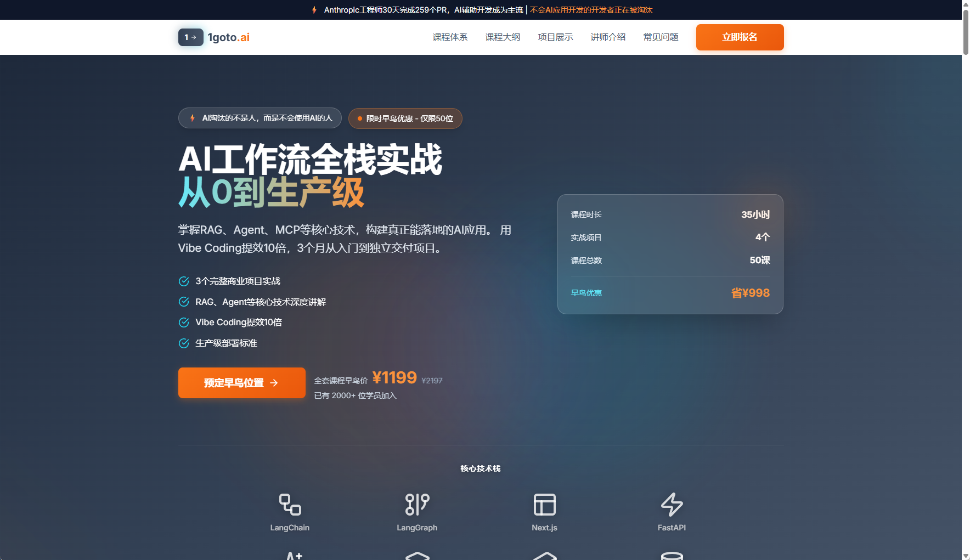The height and width of the screenshot is (560, 970).
Task: Click the LangChain icon
Action: (290, 505)
